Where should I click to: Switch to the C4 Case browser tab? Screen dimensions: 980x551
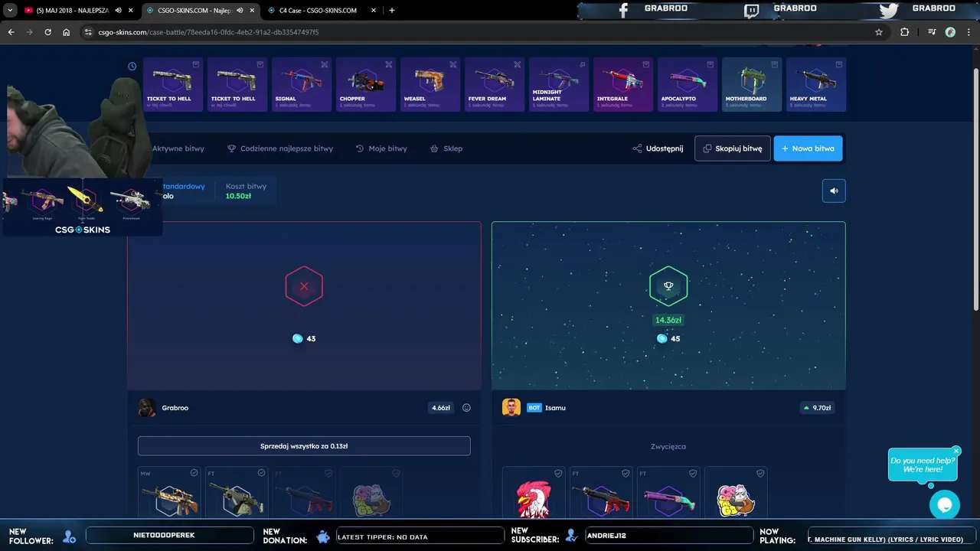tap(318, 11)
